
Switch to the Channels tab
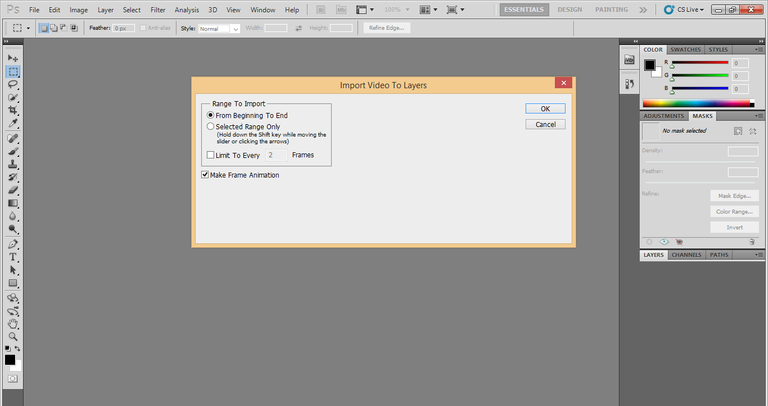pyautogui.click(x=686, y=255)
